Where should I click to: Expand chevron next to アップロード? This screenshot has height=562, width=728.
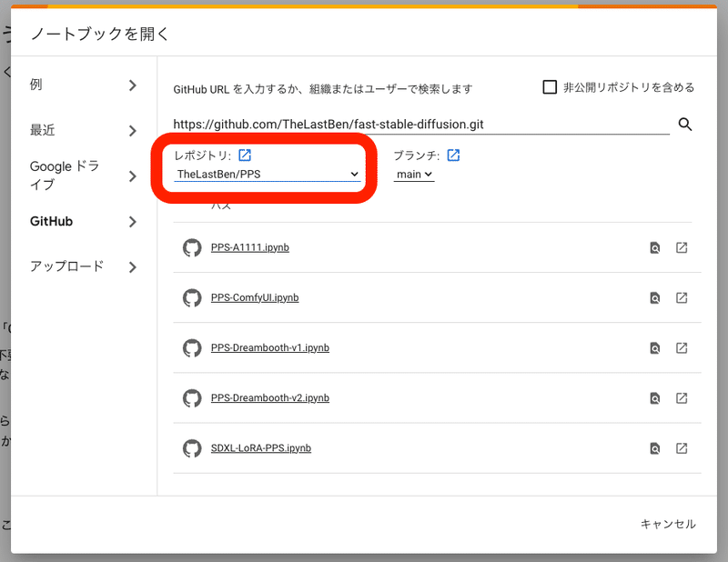coord(133,267)
